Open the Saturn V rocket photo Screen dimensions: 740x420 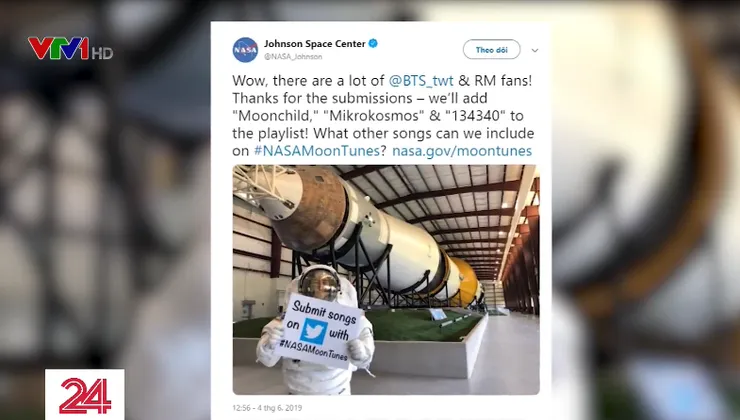tap(386, 279)
